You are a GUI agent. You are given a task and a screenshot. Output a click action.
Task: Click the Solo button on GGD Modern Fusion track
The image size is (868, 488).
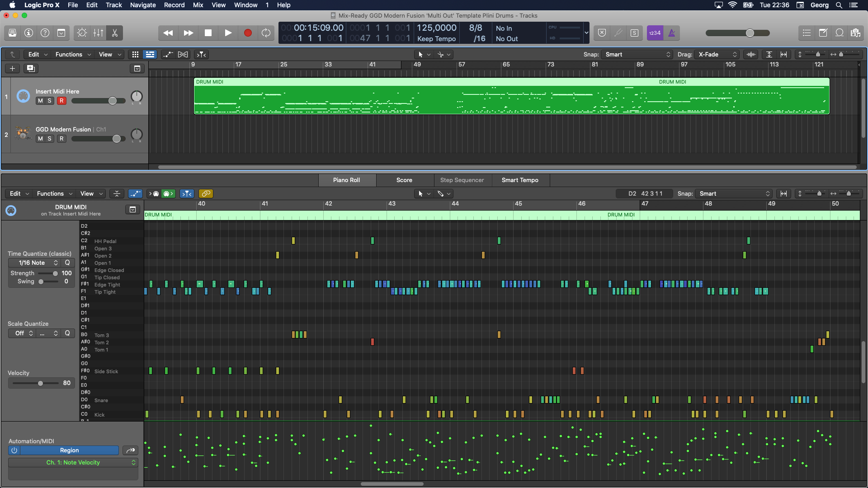(x=49, y=138)
